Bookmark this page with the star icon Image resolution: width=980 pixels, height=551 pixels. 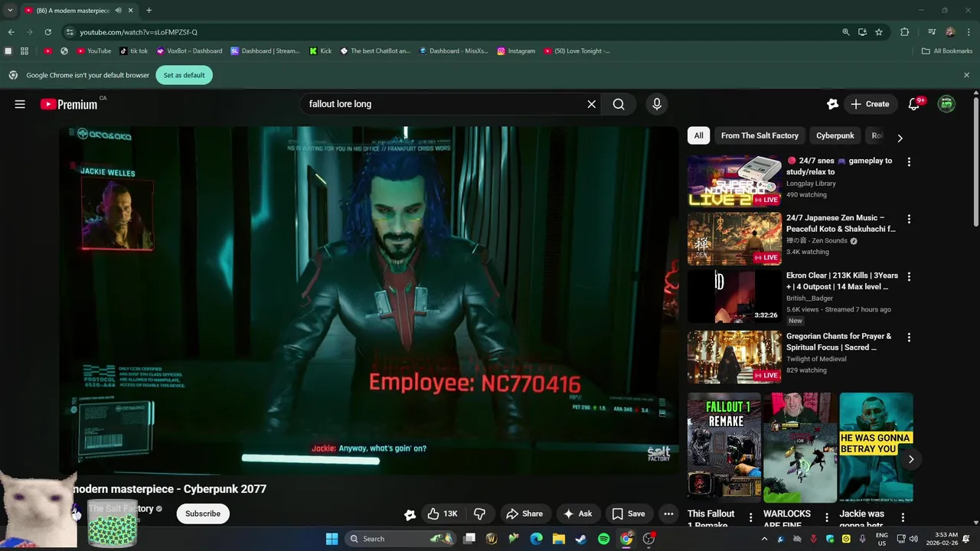point(879,32)
